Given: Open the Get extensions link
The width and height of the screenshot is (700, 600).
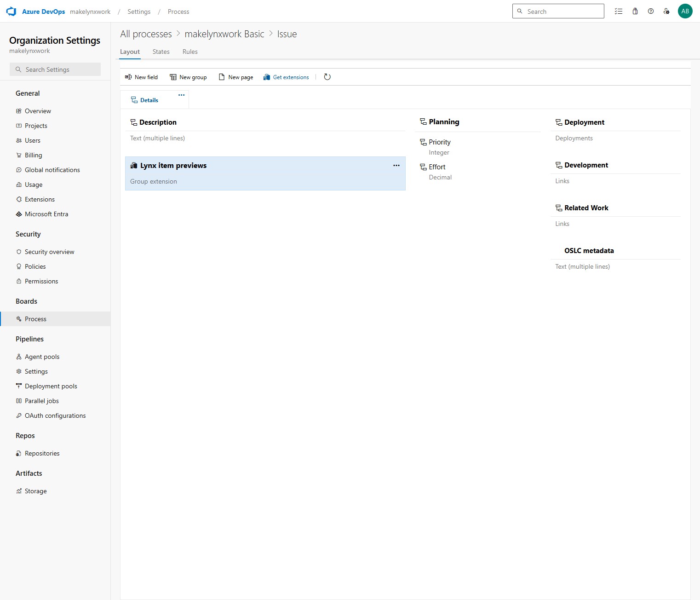Looking at the screenshot, I should pos(286,77).
